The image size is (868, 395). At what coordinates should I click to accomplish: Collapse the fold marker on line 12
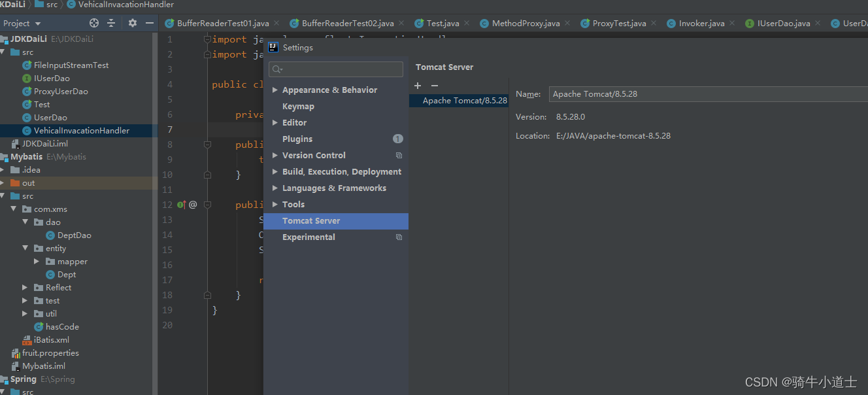(208, 205)
